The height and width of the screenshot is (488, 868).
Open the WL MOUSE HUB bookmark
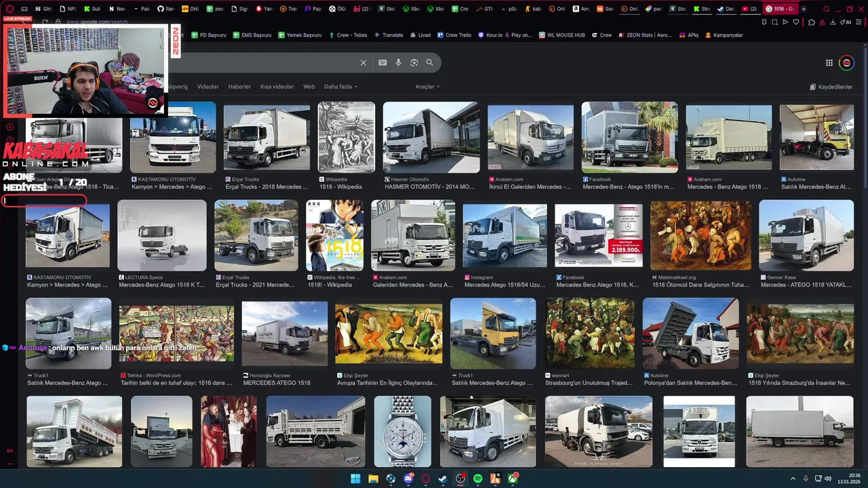point(561,35)
